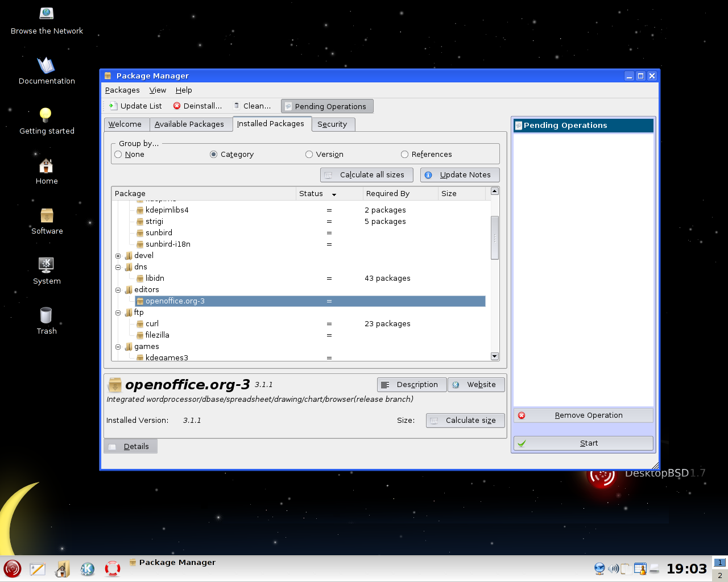Open the home folder taskbar icon
The height and width of the screenshot is (582, 728).
(x=63, y=569)
